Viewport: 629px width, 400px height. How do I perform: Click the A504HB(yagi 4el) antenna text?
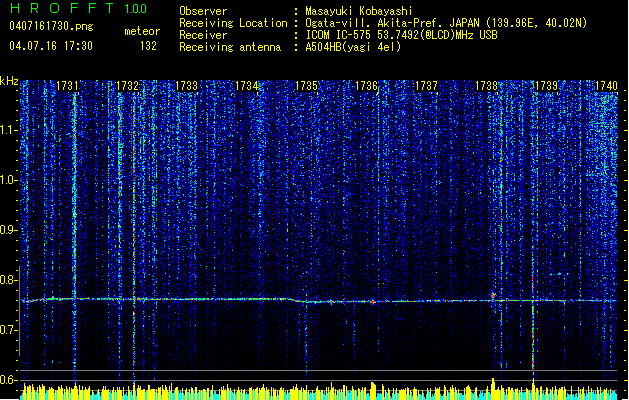pos(353,47)
